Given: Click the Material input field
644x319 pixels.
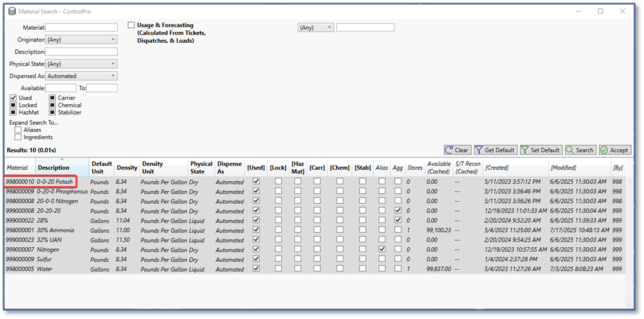Looking at the screenshot, I should pyautogui.click(x=81, y=28).
